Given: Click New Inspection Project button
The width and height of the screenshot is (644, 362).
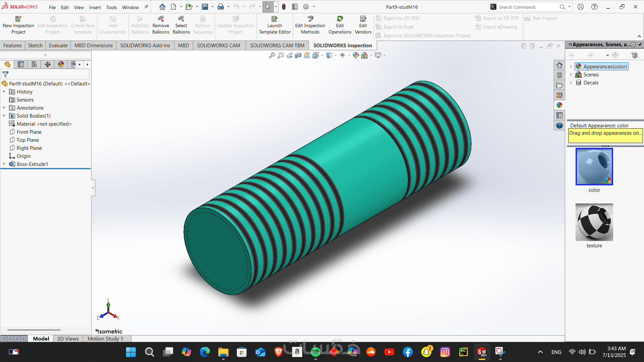Looking at the screenshot, I should 18,25.
